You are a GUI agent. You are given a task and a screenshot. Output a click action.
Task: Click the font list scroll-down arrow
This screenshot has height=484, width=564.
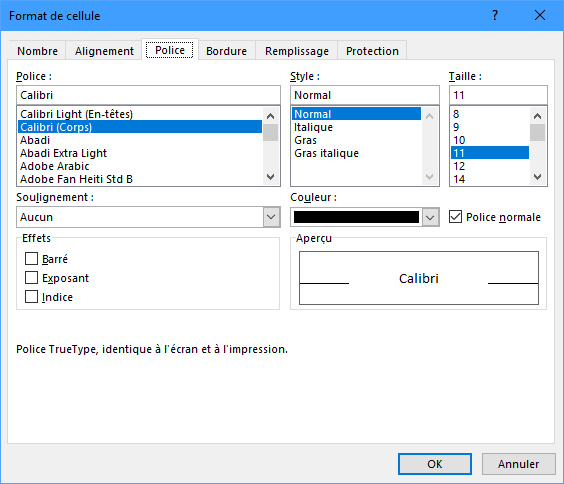[x=270, y=177]
